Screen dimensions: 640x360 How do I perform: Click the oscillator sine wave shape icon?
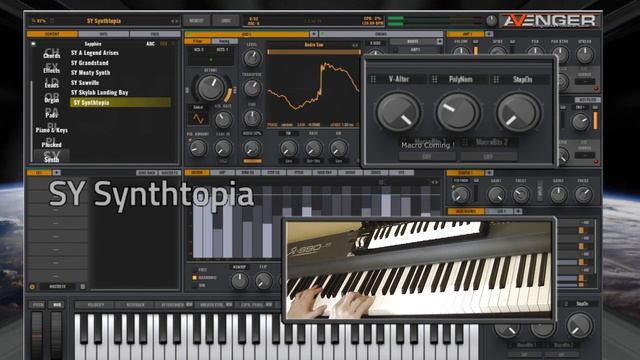198,119
